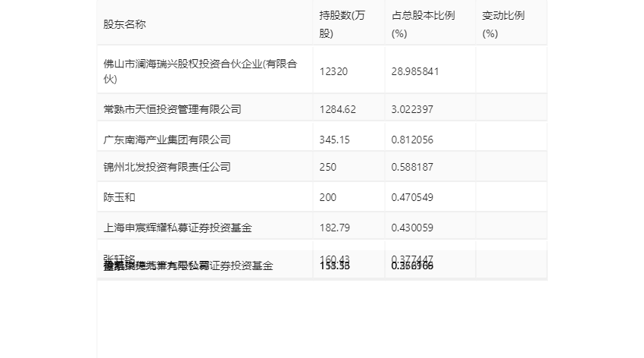The image size is (644, 358).
Task: Click the holding value 345.15
Action: [x=335, y=140]
